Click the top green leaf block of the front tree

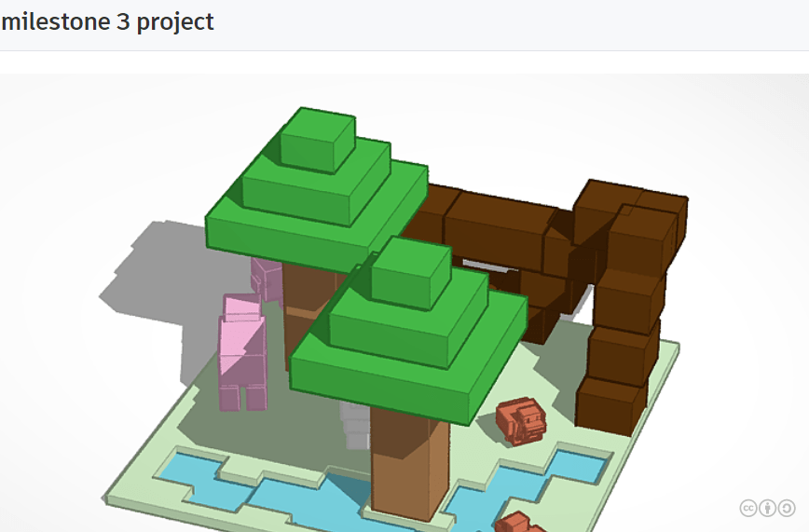[x=411, y=272]
